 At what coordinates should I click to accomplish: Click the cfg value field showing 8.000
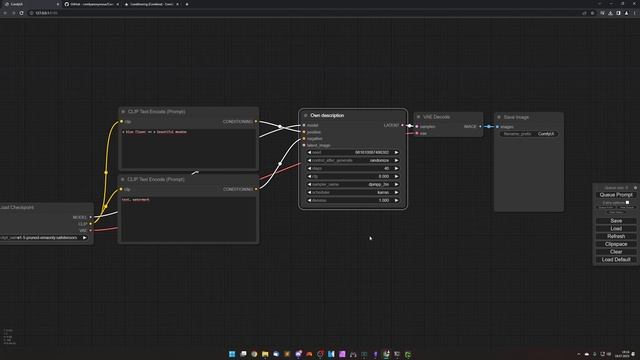[x=353, y=176]
